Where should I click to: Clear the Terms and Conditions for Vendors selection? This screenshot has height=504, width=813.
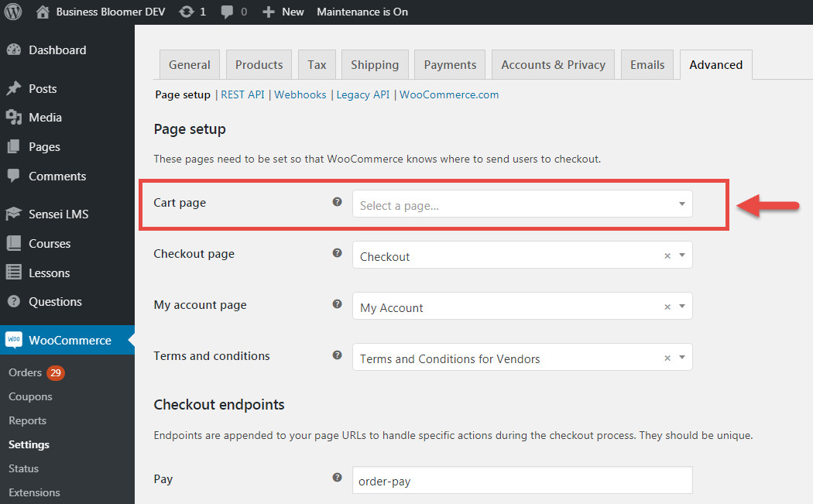[667, 358]
